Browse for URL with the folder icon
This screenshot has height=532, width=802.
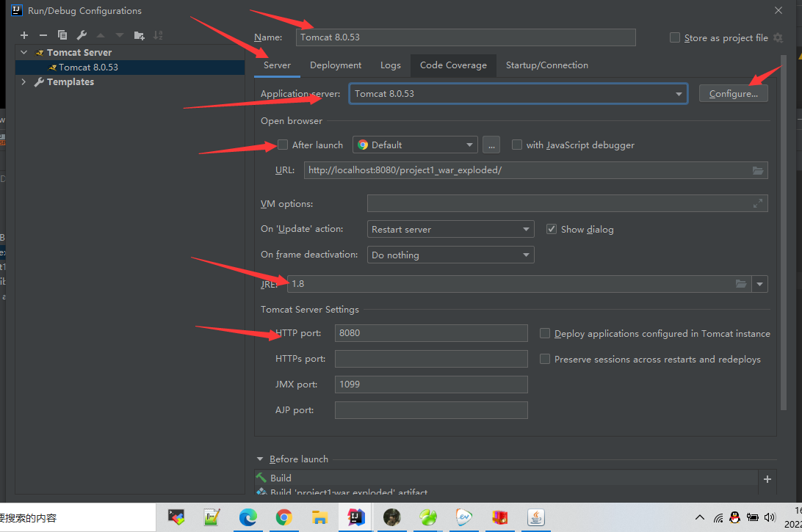757,170
